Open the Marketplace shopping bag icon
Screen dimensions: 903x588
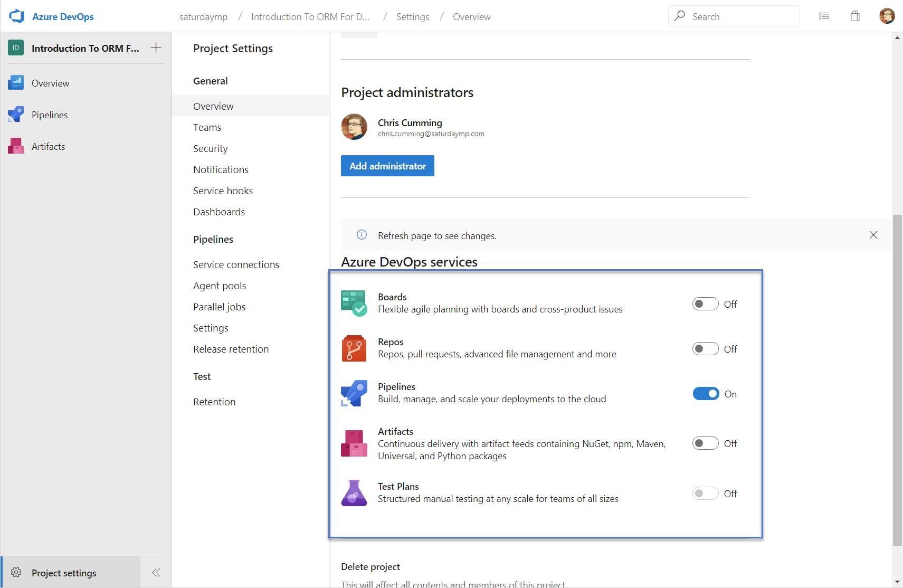[855, 16]
